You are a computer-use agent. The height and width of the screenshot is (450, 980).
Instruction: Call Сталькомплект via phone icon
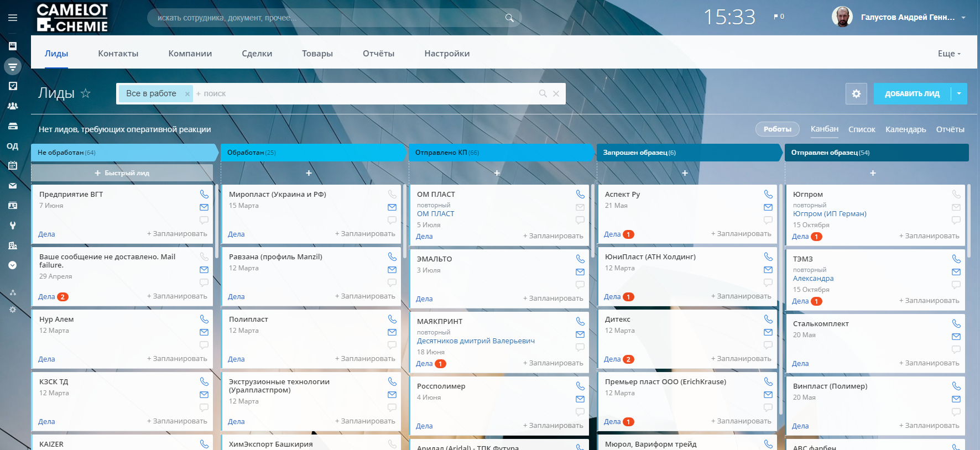[956, 323]
